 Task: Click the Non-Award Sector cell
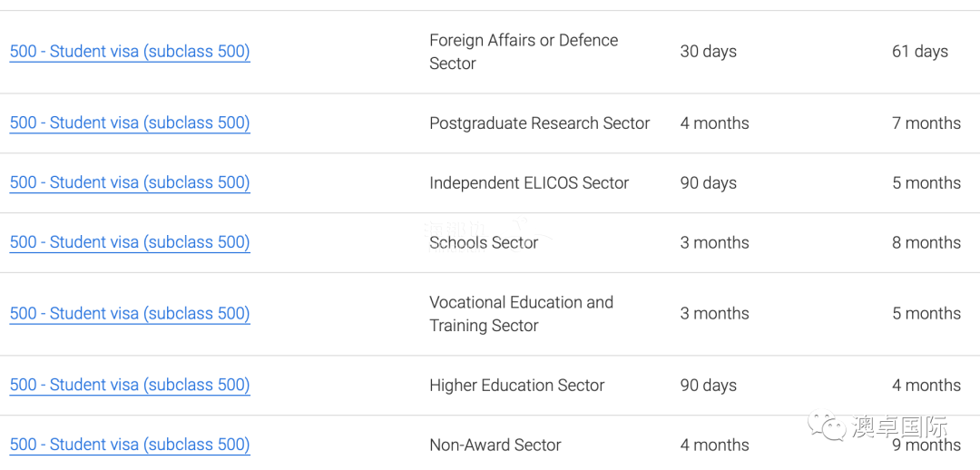point(495,445)
